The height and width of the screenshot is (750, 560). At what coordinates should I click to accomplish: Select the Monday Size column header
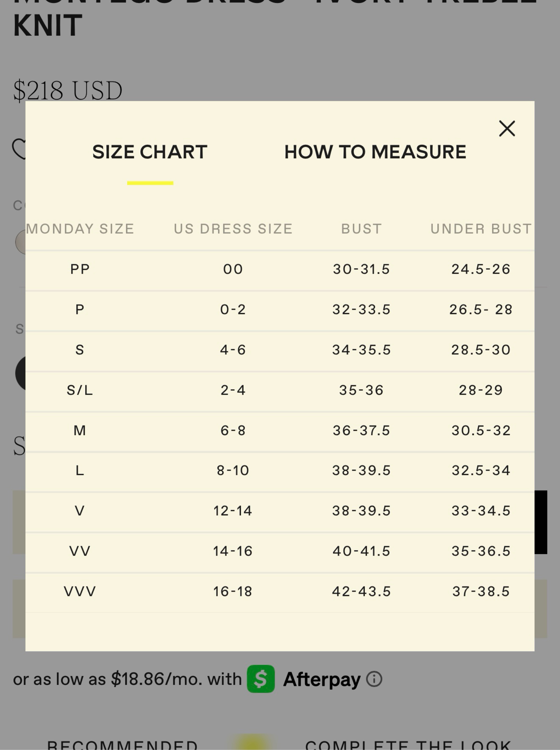tap(80, 229)
